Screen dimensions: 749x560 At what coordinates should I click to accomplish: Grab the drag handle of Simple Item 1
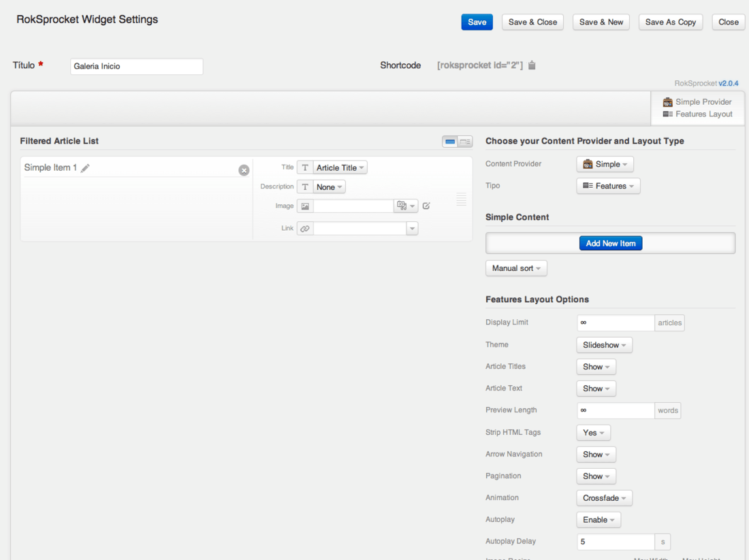pos(461,199)
